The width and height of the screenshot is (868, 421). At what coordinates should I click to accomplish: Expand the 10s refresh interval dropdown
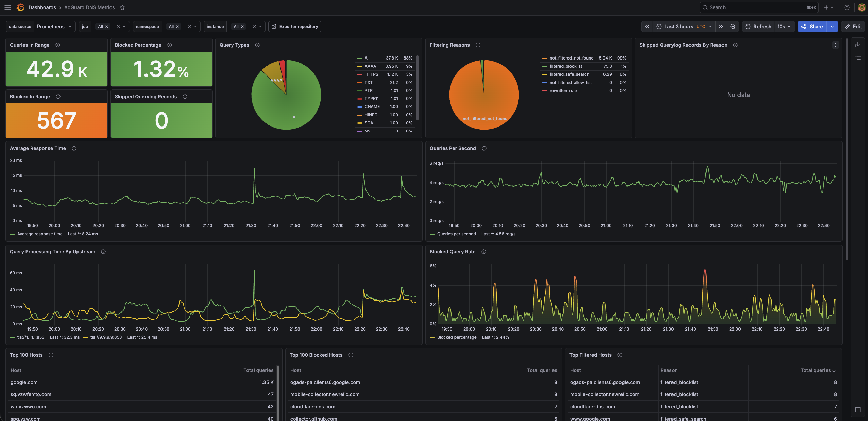tap(784, 27)
